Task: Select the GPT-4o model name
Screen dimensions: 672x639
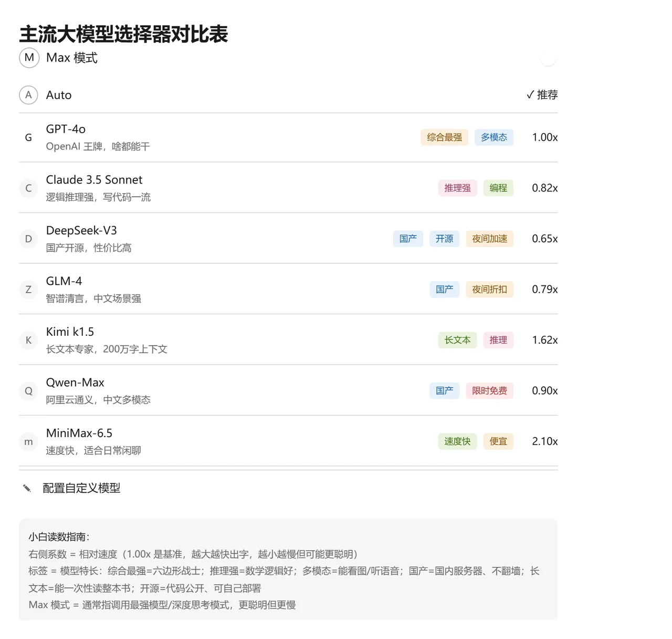Action: coord(66,129)
